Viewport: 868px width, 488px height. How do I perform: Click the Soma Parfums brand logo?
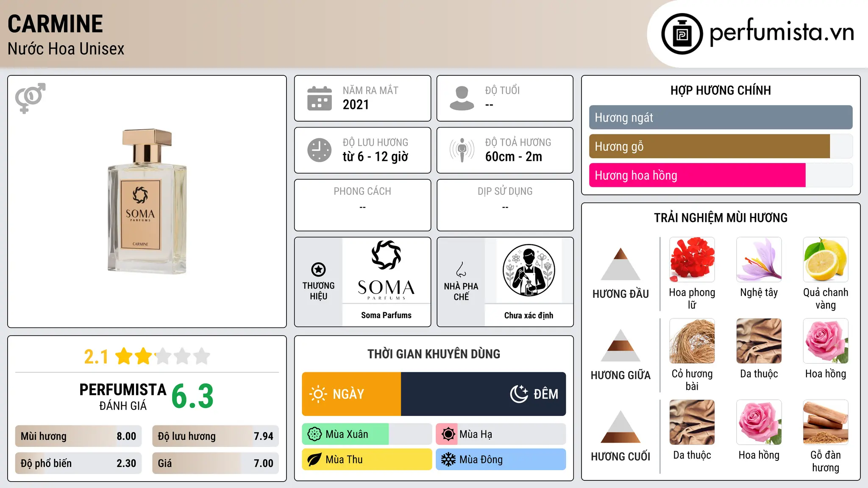[x=386, y=270]
